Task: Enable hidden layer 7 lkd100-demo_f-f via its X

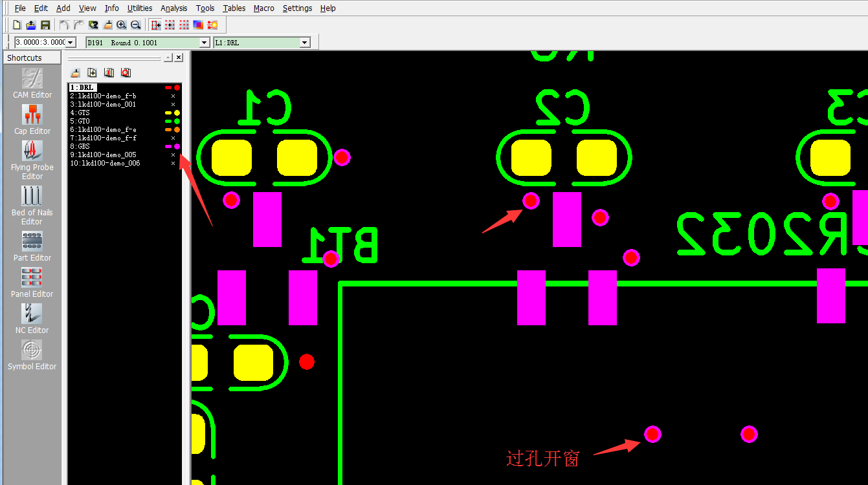Action: pyautogui.click(x=173, y=138)
